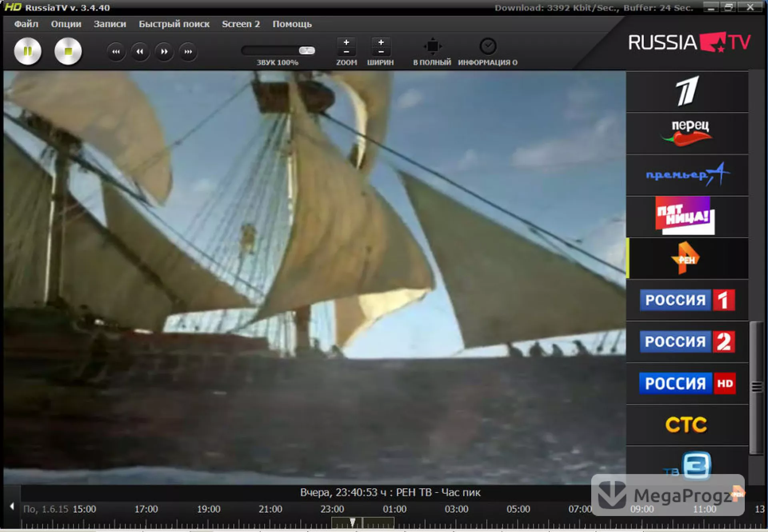Click the 15:00 mark on the timeline
This screenshot has width=768, height=532.
point(84,509)
